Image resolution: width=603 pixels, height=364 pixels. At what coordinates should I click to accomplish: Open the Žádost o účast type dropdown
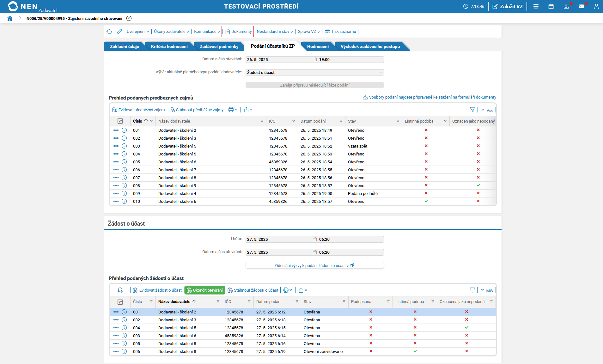click(314, 72)
